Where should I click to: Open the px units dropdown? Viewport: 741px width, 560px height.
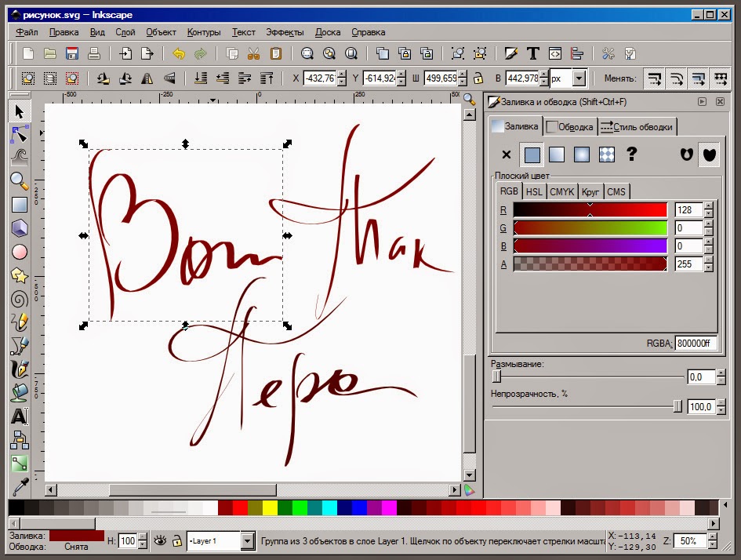pos(579,78)
